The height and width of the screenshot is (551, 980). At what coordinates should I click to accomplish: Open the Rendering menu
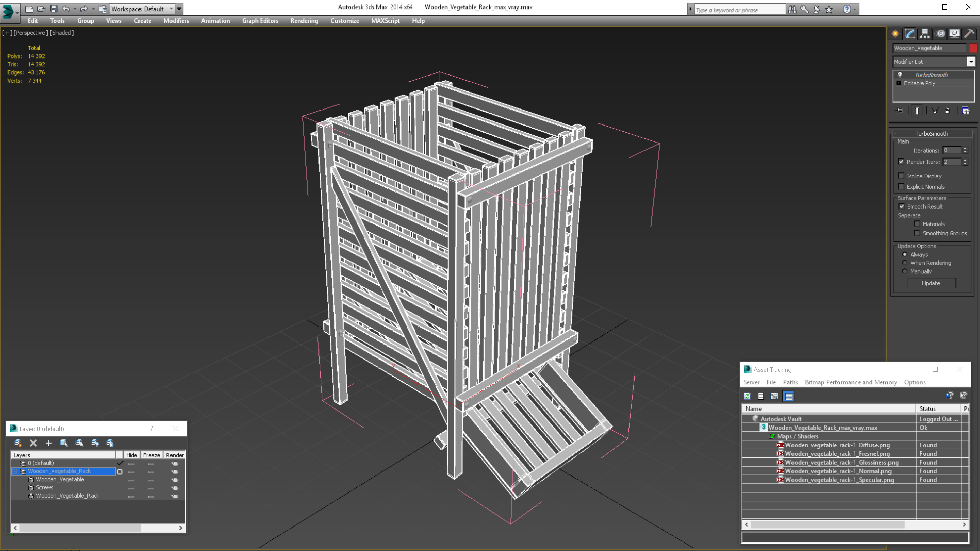click(x=304, y=21)
